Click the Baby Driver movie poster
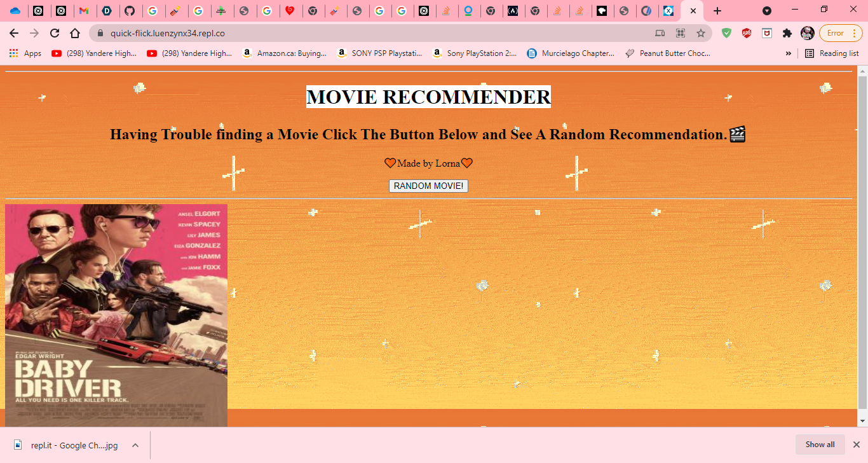Screen dimensions: 868x463 (x=116, y=315)
